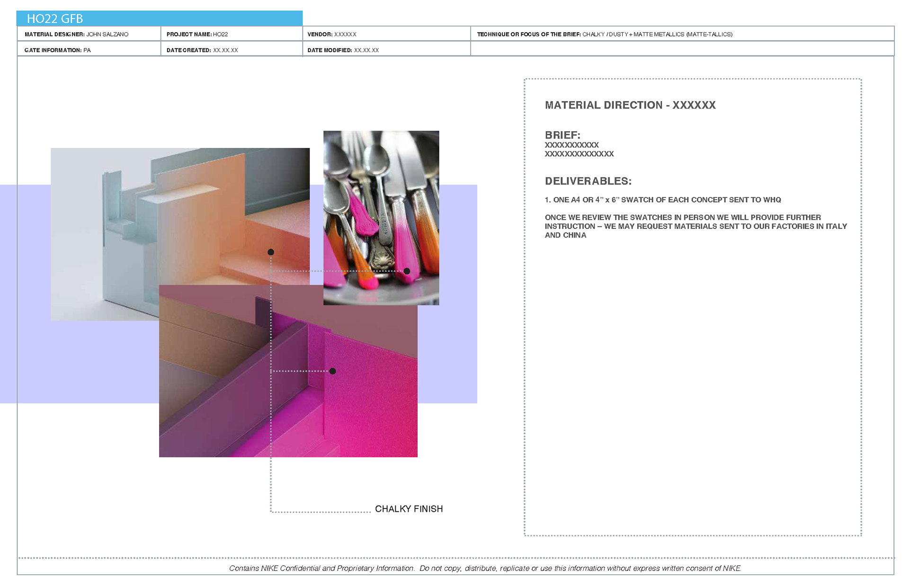The image size is (909, 588).
Task: Click the NIKE confidential footer notice
Action: click(x=485, y=568)
